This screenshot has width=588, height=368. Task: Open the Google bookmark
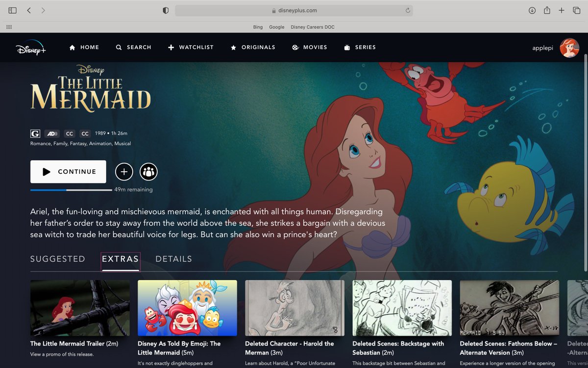(277, 27)
